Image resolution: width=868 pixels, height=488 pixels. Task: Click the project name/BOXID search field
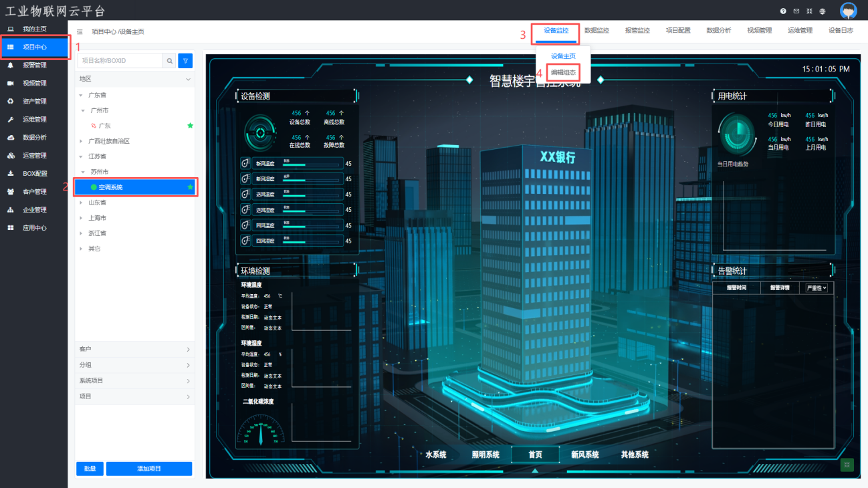[x=120, y=61]
